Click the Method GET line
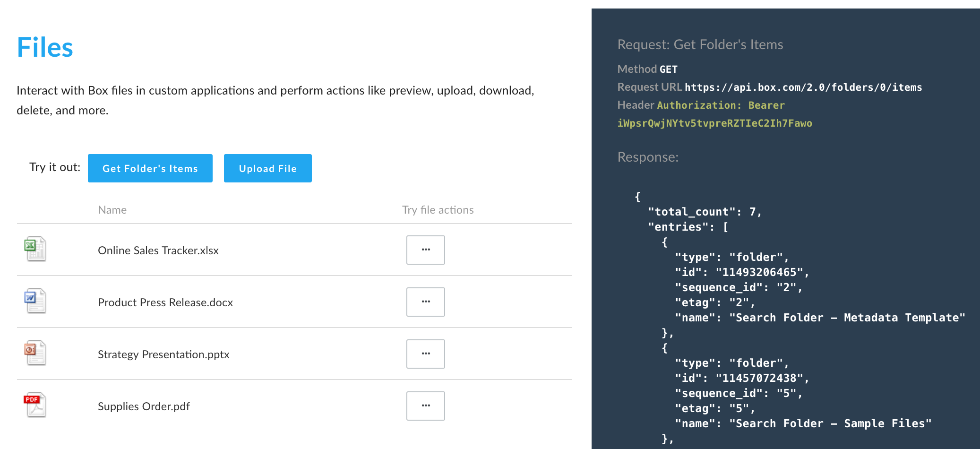The image size is (980, 449). coord(647,69)
